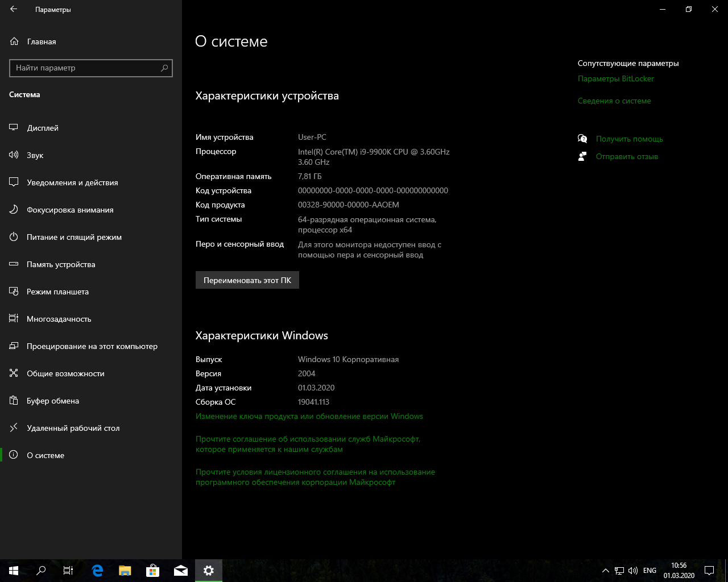728x582 pixels.
Task: Open the Microsoft services agreement link
Action: [308, 444]
